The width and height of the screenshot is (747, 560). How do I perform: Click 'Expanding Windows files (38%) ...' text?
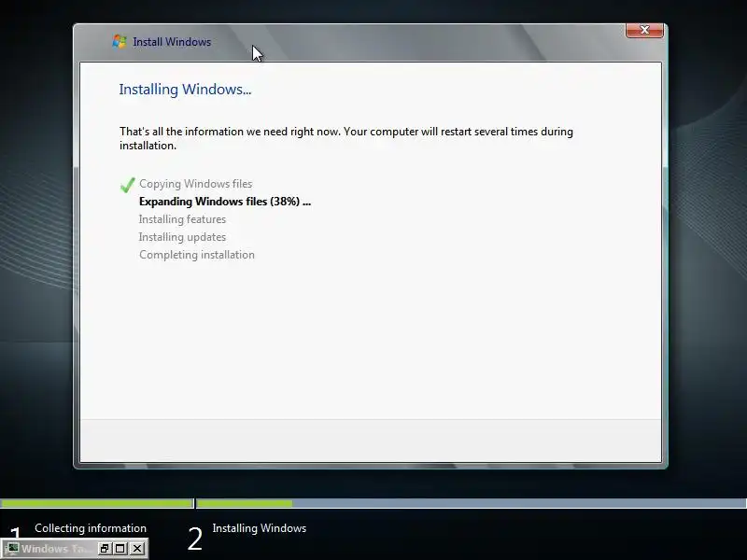225,202
